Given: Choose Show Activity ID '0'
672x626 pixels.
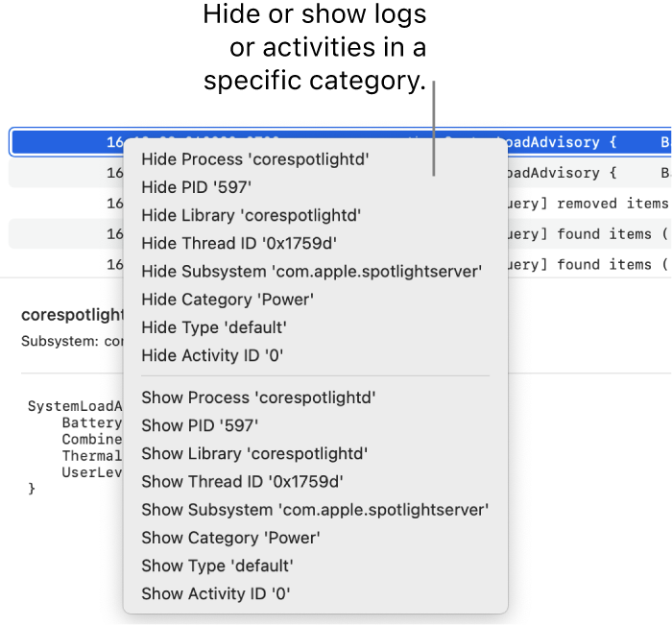Looking at the screenshot, I should tap(315, 594).
